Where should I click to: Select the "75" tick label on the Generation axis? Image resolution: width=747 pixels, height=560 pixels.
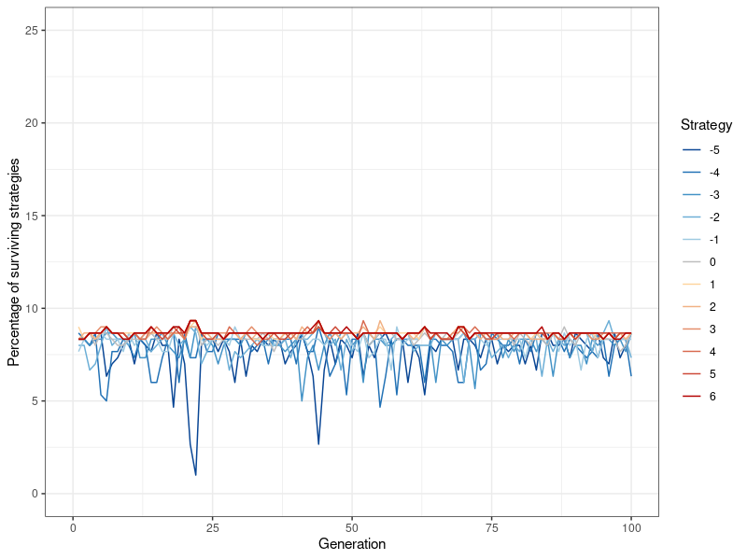pyautogui.click(x=492, y=527)
